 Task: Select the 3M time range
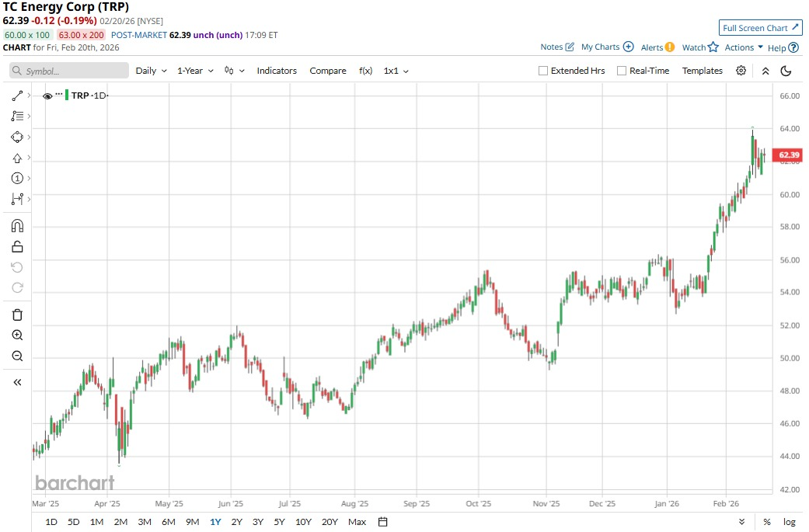(x=145, y=522)
